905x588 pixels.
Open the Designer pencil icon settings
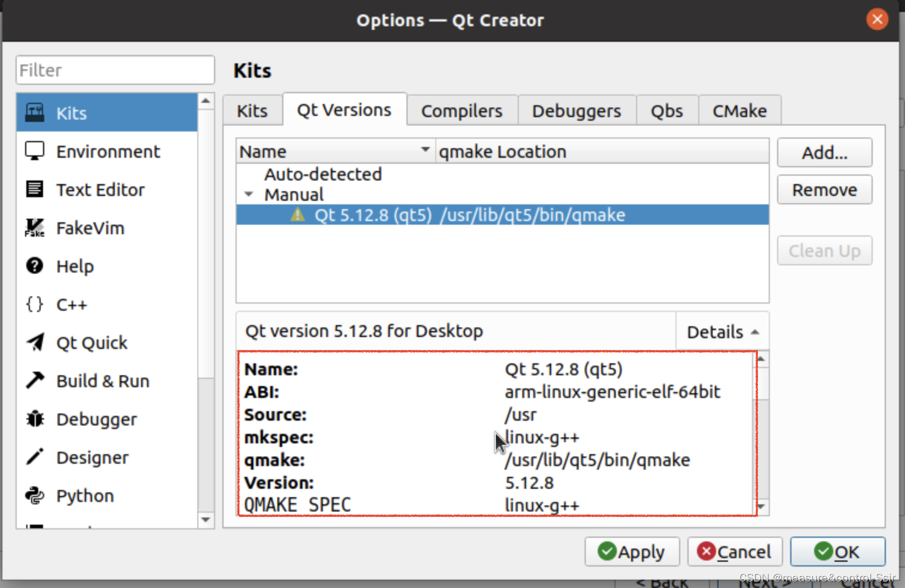(x=35, y=457)
